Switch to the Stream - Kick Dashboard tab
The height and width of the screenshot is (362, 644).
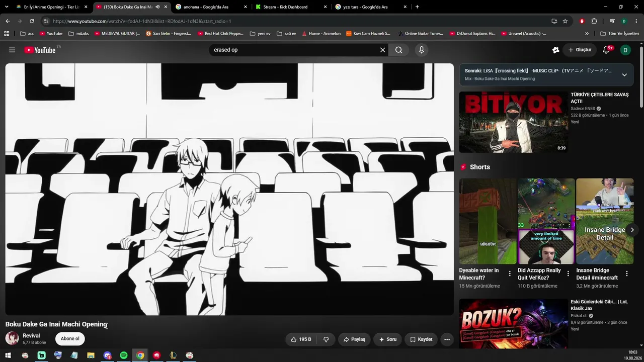click(x=290, y=7)
